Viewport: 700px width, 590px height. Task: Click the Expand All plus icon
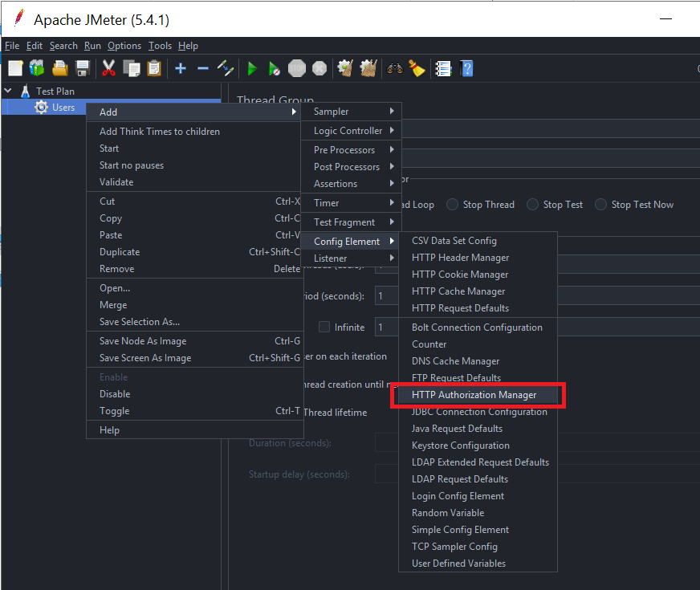tap(181, 68)
